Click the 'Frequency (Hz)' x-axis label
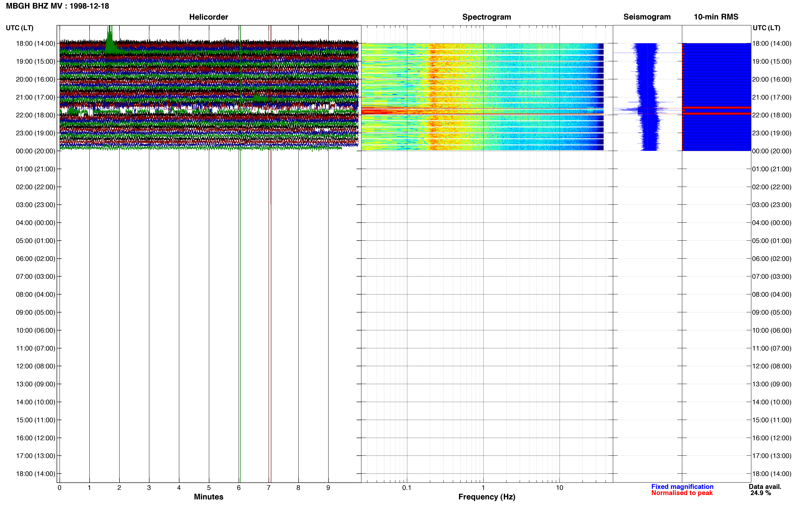 click(x=487, y=497)
